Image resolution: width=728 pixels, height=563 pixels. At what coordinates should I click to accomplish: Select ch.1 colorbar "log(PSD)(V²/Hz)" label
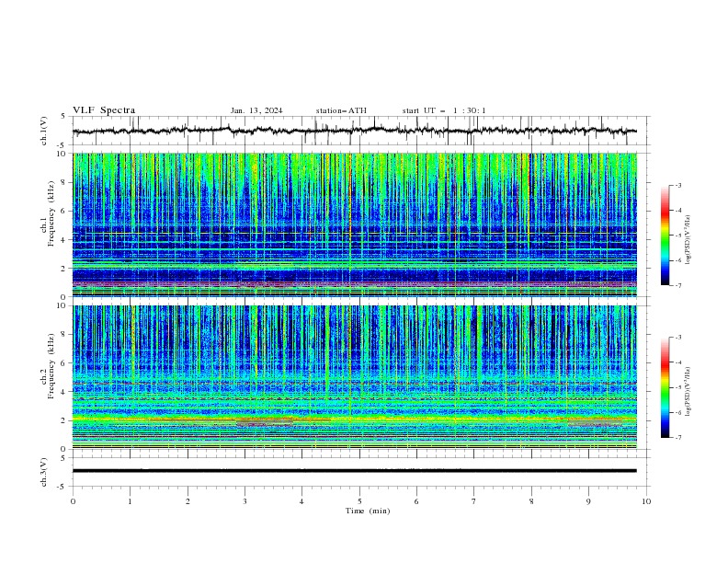pos(688,239)
